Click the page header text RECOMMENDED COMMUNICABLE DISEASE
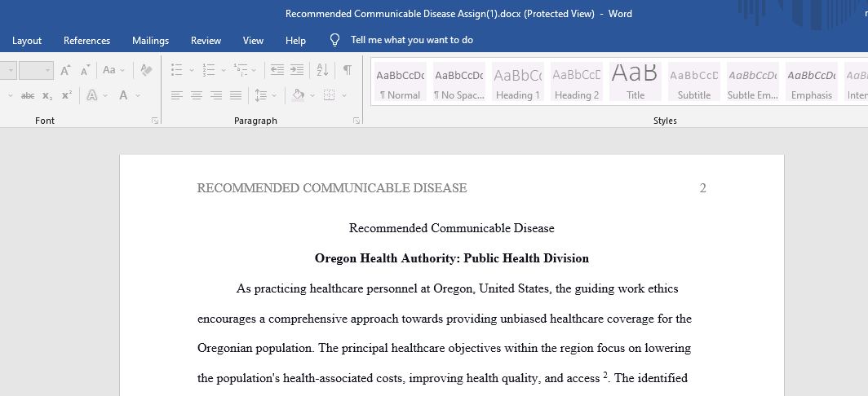The image size is (868, 396). click(332, 188)
